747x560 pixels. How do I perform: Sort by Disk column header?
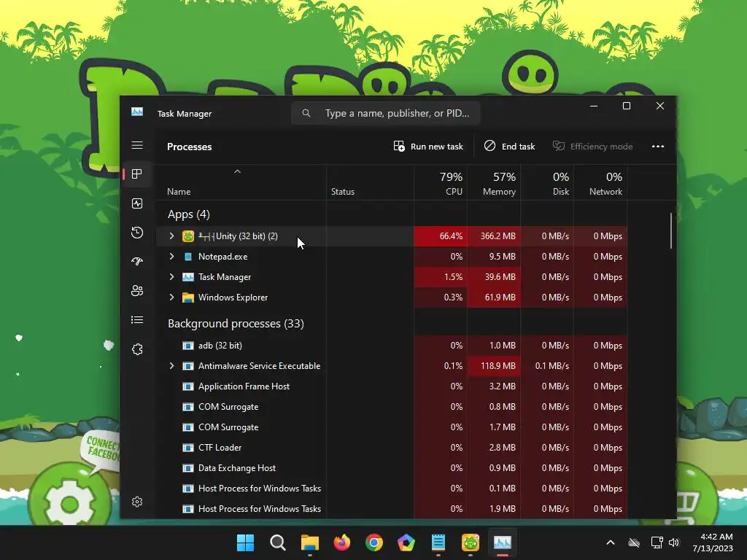tap(547, 183)
